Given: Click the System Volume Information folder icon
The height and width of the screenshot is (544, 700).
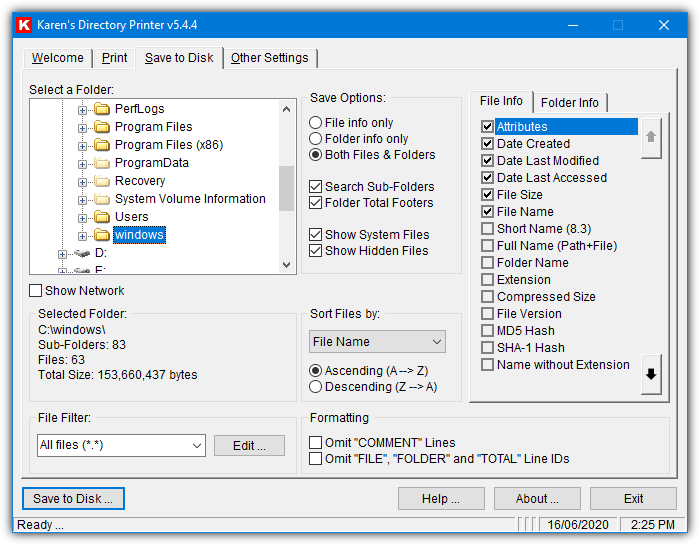Looking at the screenshot, I should pyautogui.click(x=102, y=199).
